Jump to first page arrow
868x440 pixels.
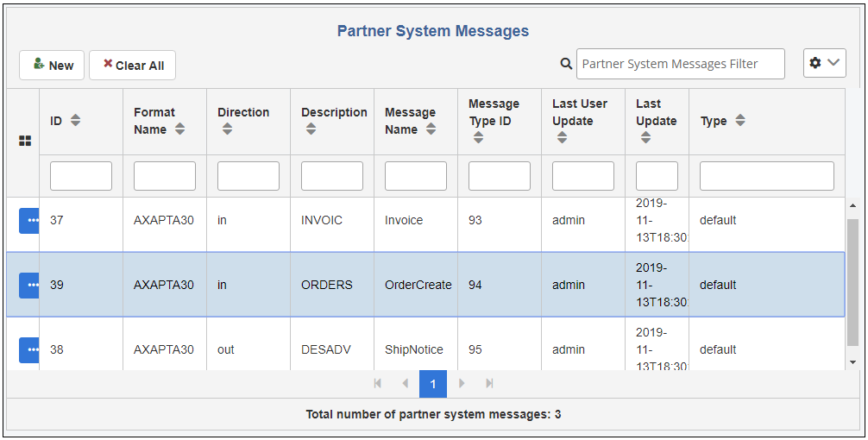[x=378, y=384]
